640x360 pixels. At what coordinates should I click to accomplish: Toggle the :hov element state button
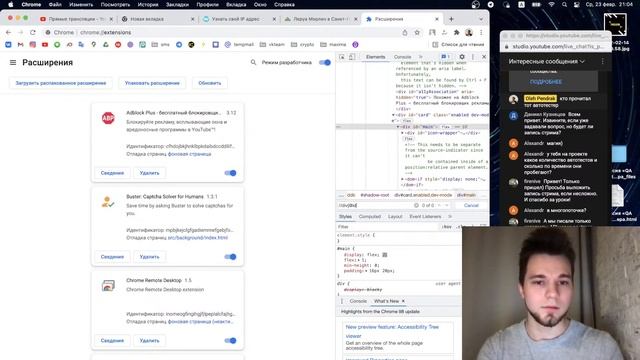[447, 227]
